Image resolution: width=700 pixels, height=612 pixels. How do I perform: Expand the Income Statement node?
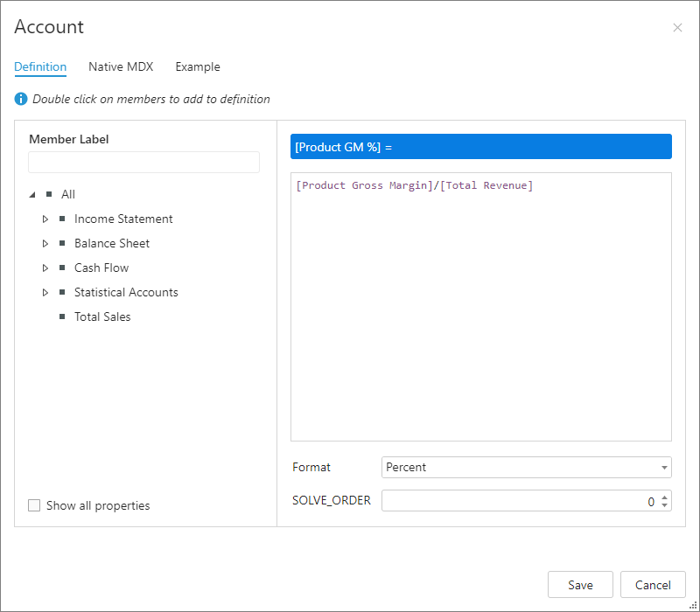pos(45,219)
